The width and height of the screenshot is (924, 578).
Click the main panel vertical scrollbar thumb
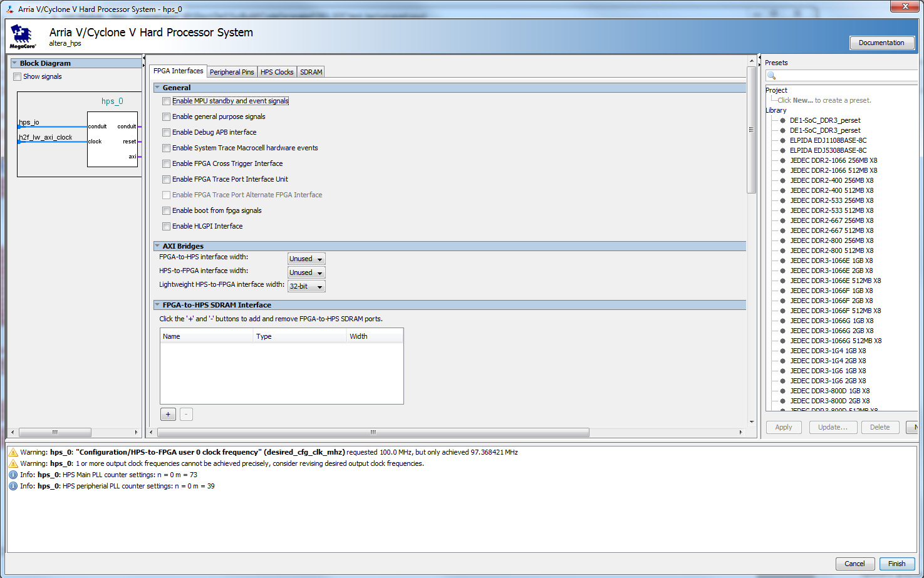tap(751, 130)
